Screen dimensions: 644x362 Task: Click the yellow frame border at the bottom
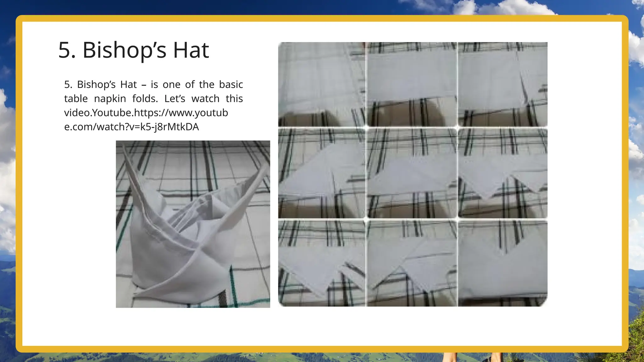(x=322, y=349)
